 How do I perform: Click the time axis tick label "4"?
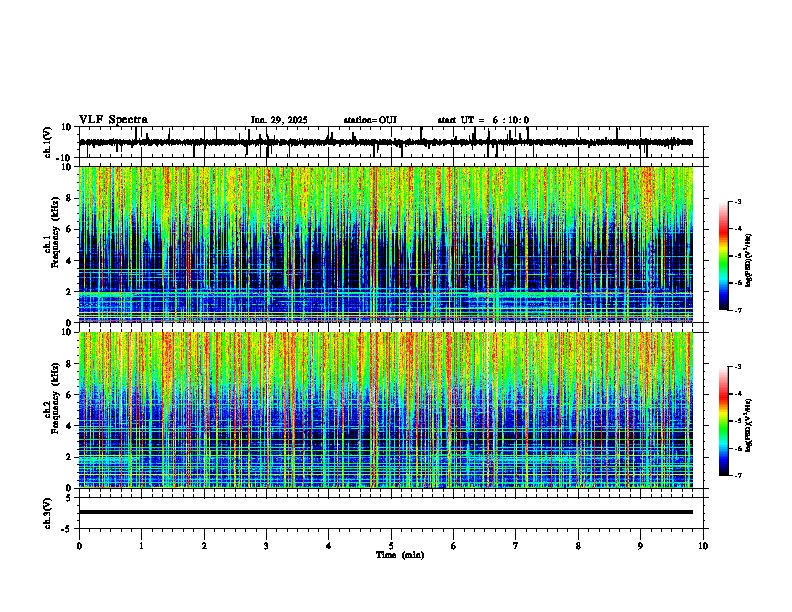pos(329,546)
